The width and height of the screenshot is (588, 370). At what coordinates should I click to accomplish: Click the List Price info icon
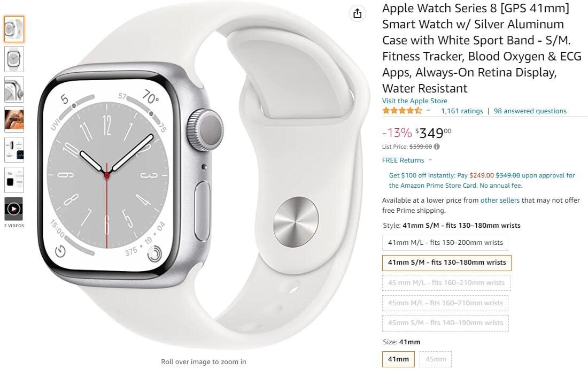pos(437,147)
